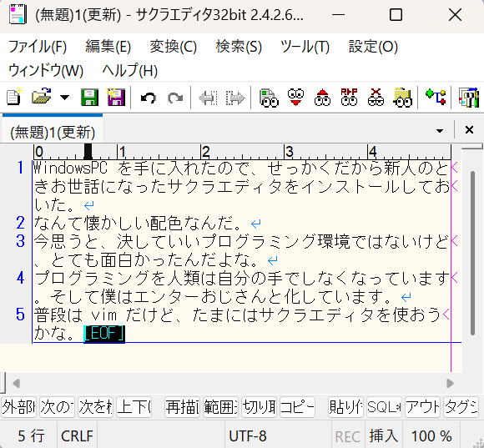
Task: Clear search highlight marks icon
Action: (376, 98)
